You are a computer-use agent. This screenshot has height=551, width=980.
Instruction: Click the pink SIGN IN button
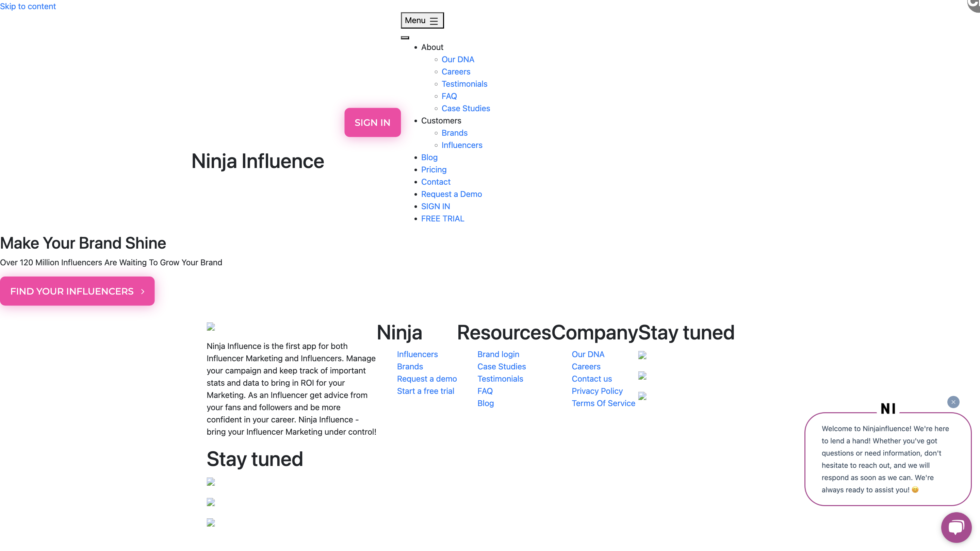tap(372, 122)
